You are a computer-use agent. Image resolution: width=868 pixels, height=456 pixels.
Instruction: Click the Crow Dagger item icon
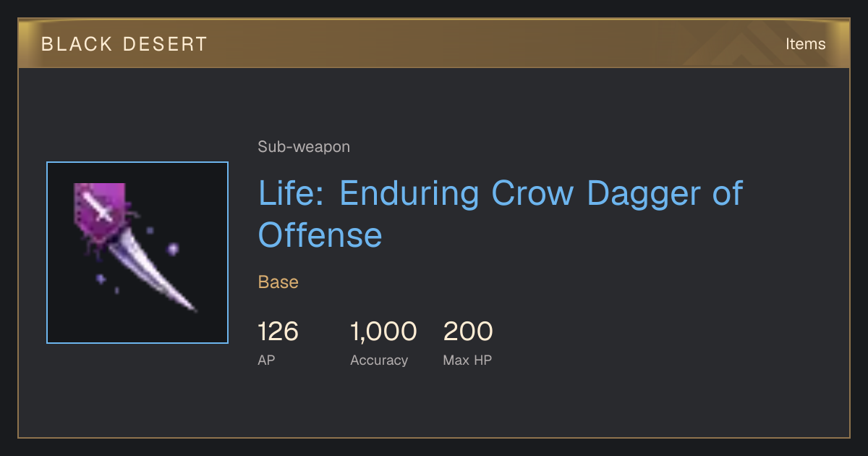tap(137, 253)
